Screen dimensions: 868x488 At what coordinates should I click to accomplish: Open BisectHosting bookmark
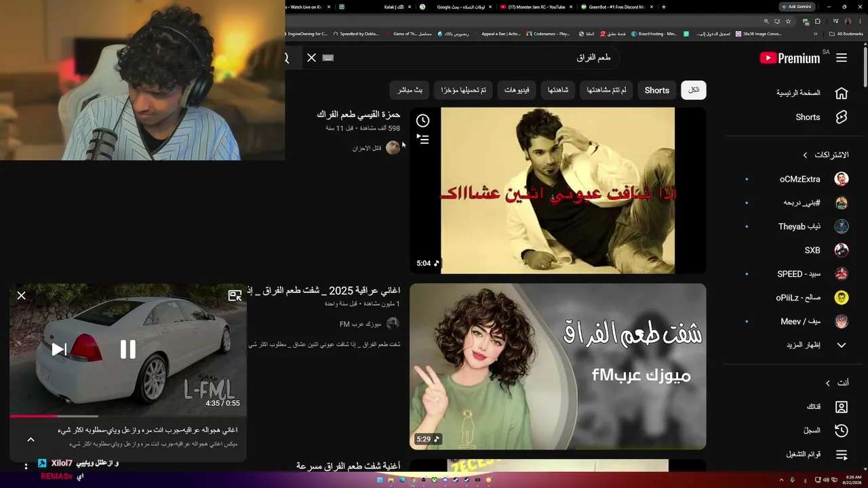[654, 34]
